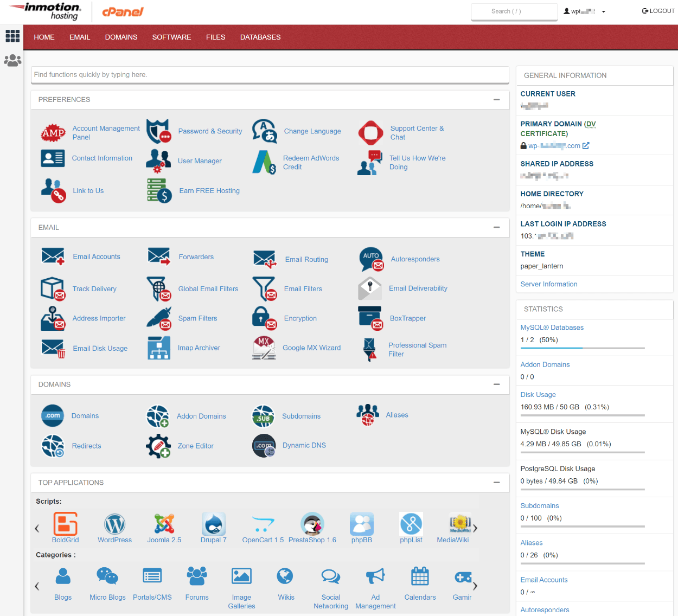
Task: Open the Spam Filters icon
Action: tap(159, 318)
